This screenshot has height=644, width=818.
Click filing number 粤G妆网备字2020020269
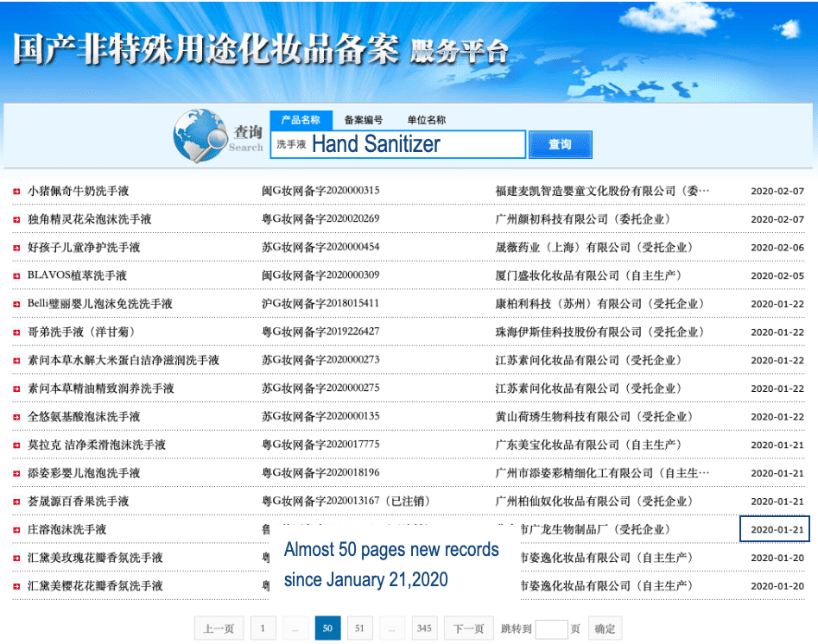[x=320, y=218]
